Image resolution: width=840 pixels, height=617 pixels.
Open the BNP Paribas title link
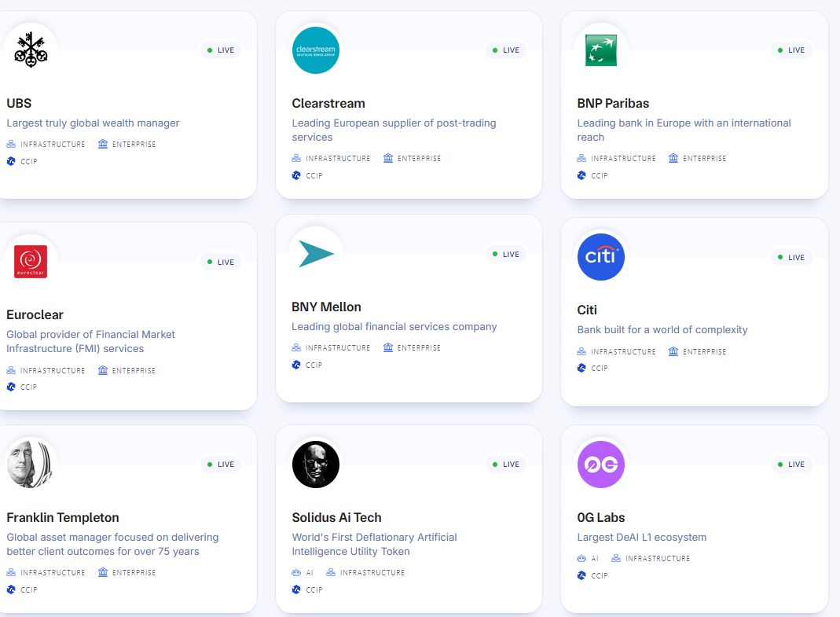pyautogui.click(x=613, y=103)
